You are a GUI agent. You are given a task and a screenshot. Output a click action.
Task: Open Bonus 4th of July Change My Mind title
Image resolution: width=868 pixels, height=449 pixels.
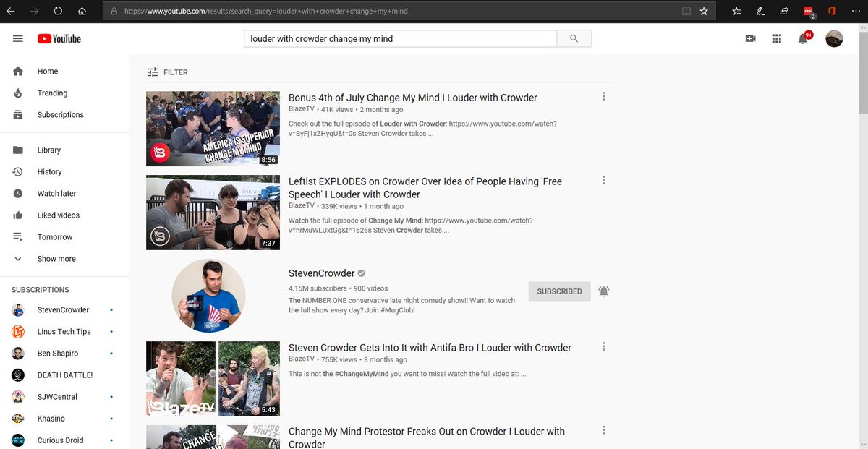pos(413,98)
